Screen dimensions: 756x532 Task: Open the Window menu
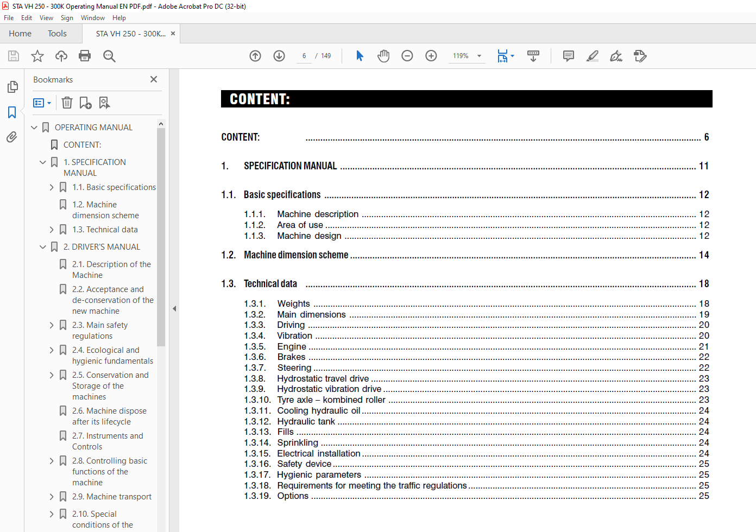pyautogui.click(x=93, y=18)
